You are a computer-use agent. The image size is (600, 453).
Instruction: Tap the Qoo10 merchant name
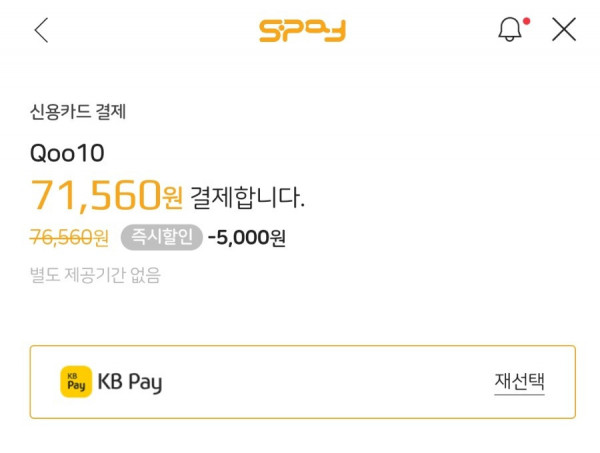[67, 153]
